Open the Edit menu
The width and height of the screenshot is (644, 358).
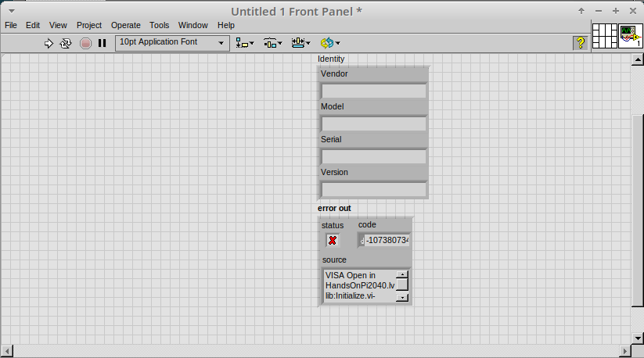tap(33, 26)
